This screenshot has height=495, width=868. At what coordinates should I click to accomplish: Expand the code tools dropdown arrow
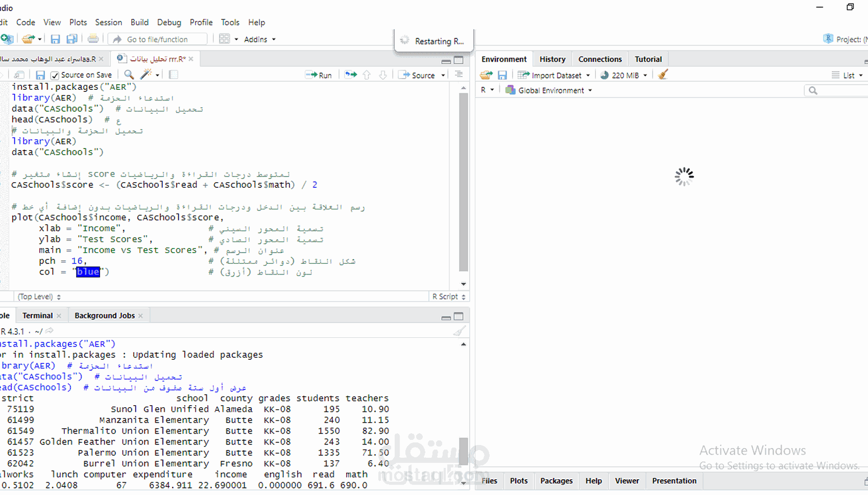(x=157, y=75)
